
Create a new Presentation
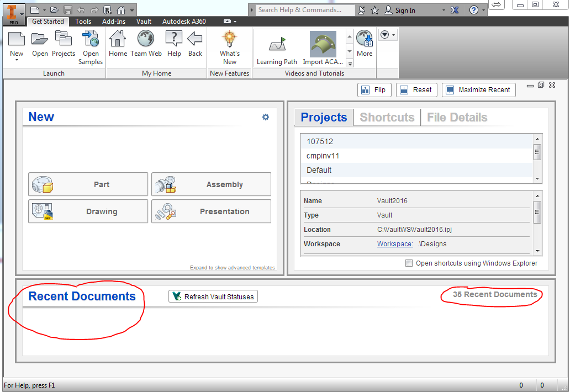(211, 211)
